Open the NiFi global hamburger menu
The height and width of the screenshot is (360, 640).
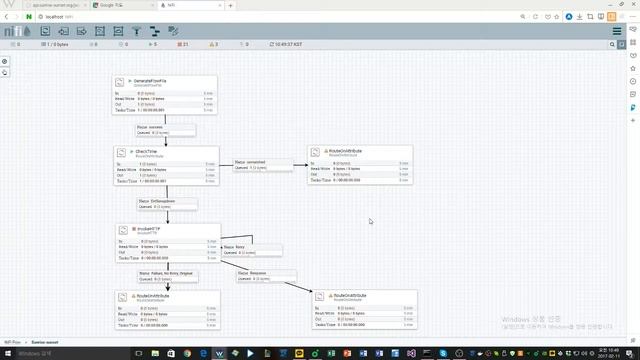pyautogui.click(x=617, y=31)
